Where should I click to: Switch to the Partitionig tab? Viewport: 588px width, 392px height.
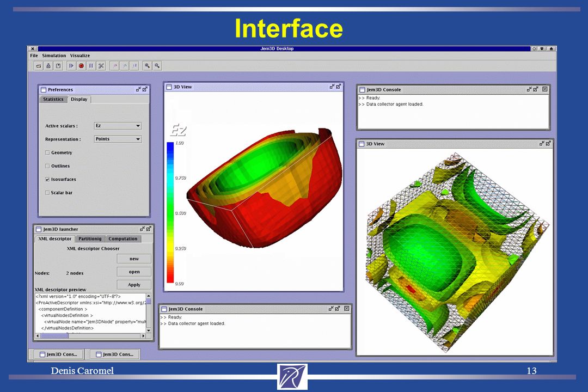pos(90,238)
